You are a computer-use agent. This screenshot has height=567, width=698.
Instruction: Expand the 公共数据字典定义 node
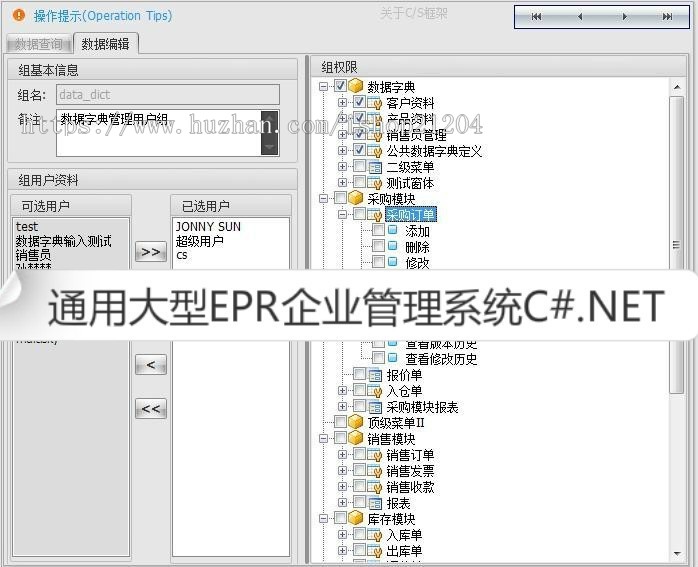pyautogui.click(x=342, y=150)
